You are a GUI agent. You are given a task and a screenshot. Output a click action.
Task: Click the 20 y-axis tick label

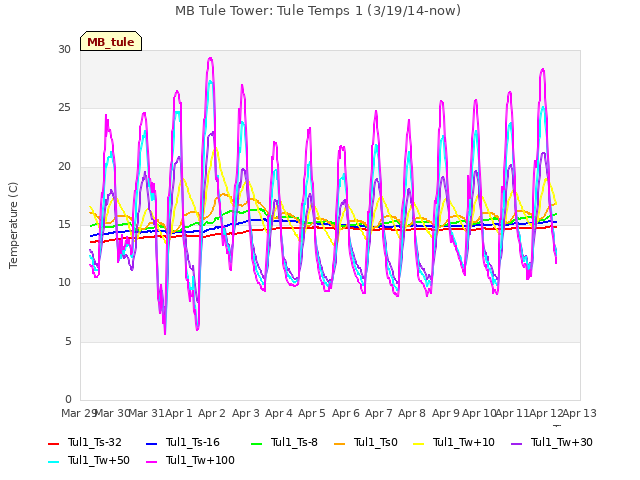pyautogui.click(x=64, y=167)
